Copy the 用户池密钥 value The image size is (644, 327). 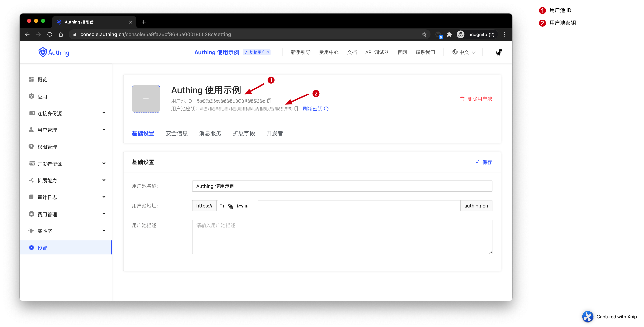pyautogui.click(x=296, y=109)
